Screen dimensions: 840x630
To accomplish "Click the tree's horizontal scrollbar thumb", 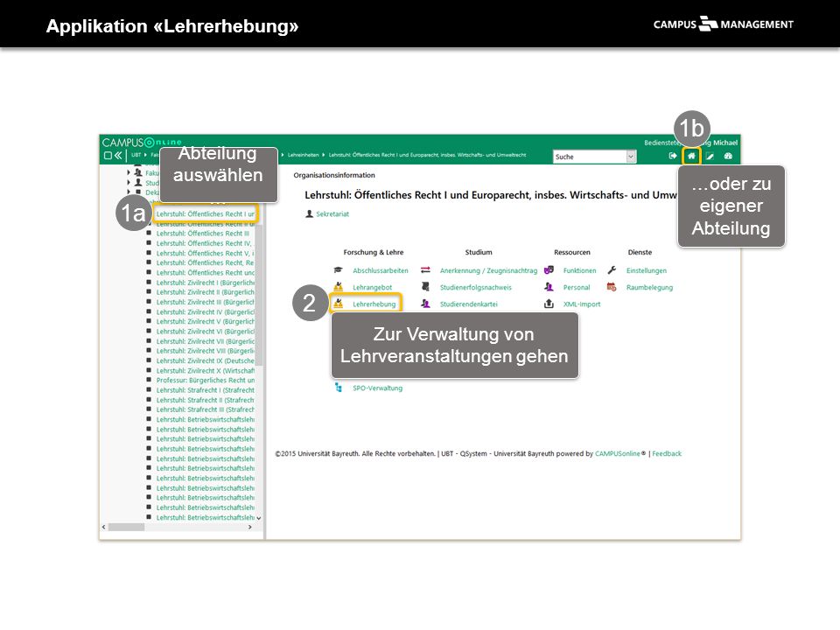I will [x=126, y=527].
